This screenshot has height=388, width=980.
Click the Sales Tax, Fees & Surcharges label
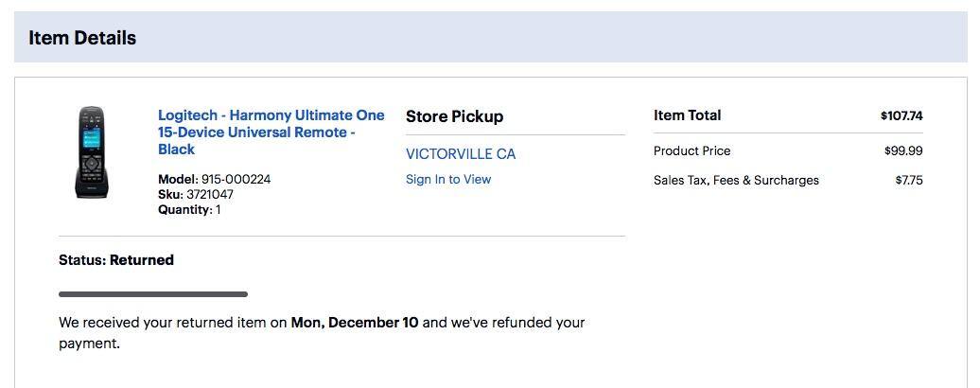point(736,180)
